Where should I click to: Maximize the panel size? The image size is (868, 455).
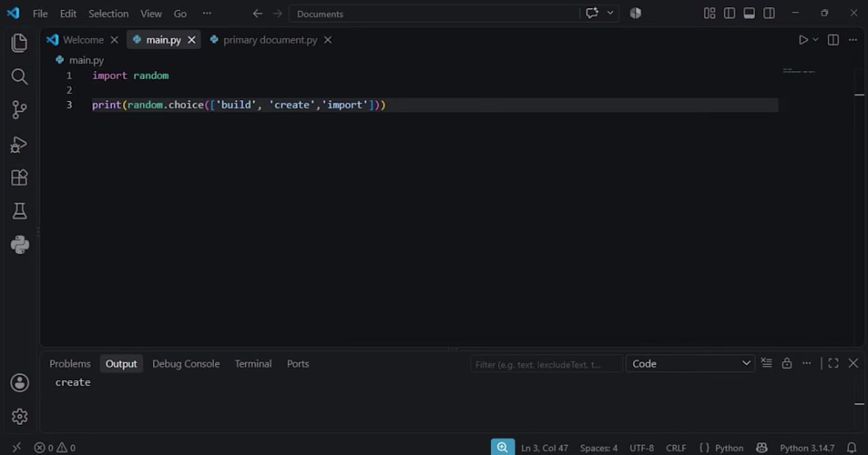pos(833,363)
